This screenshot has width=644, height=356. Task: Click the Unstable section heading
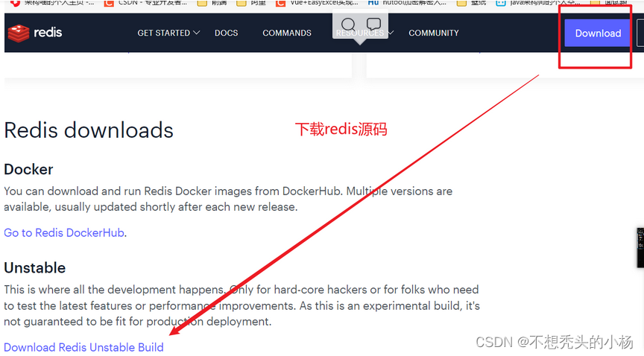point(35,268)
